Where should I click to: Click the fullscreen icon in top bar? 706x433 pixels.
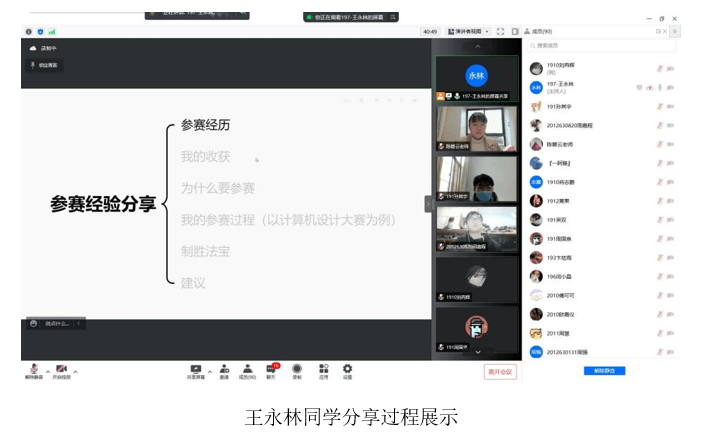click(x=500, y=31)
